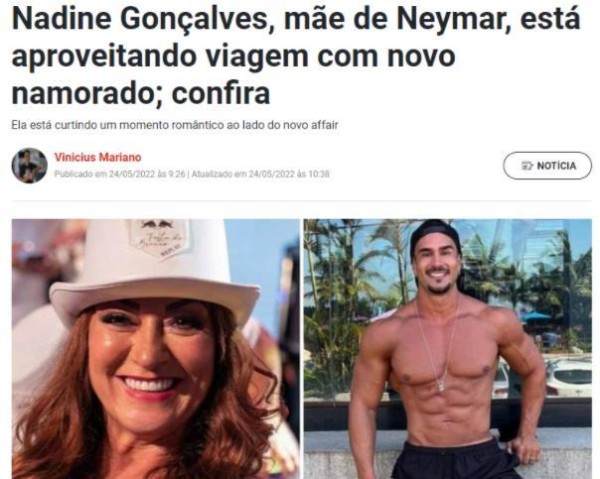Image resolution: width=600 pixels, height=479 pixels.
Task: Click the subtitle starting with "Ela está curtindo"
Action: click(x=175, y=125)
